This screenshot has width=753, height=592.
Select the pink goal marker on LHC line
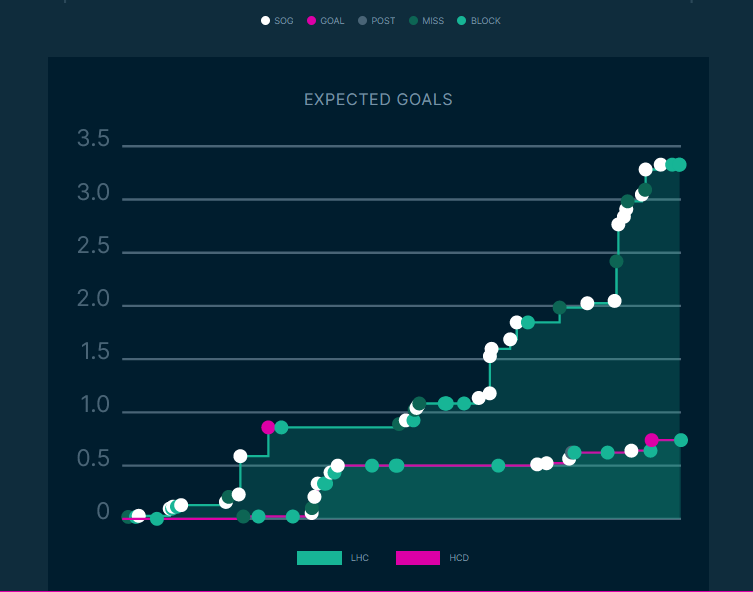268,427
